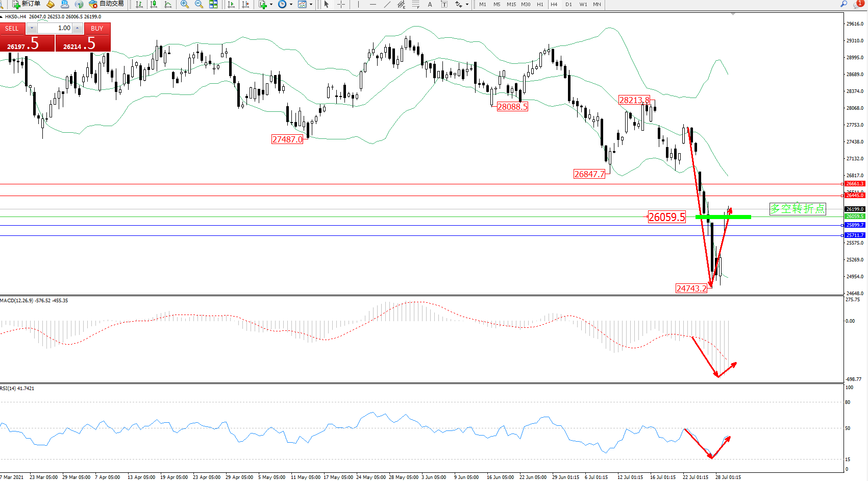Toggle chart auto scroll
868x481 pixels.
coord(231,4)
